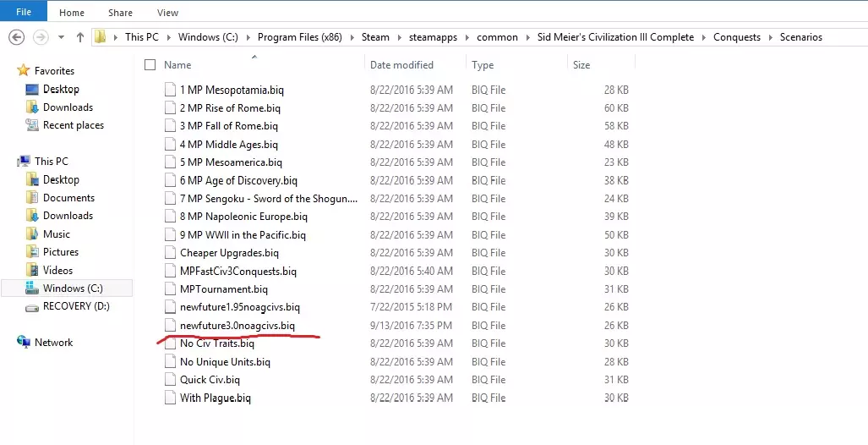The height and width of the screenshot is (445, 868).
Task: Click the folder icon in address bar
Action: pos(101,37)
